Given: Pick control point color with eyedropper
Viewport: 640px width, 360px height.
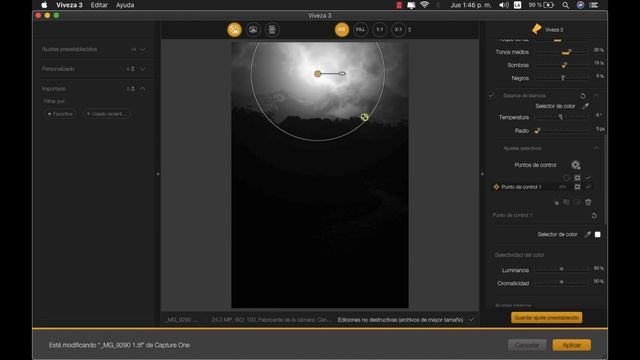Looking at the screenshot, I should click(x=588, y=234).
